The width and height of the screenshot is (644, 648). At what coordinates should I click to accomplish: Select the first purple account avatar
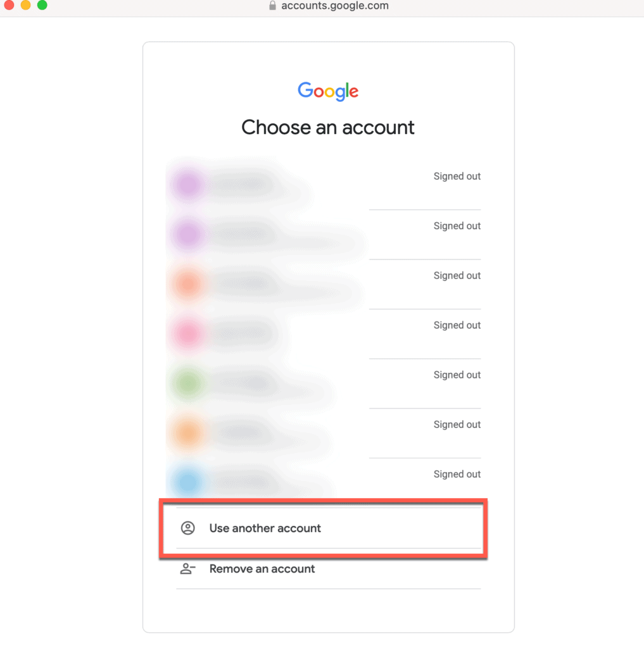coord(187,185)
